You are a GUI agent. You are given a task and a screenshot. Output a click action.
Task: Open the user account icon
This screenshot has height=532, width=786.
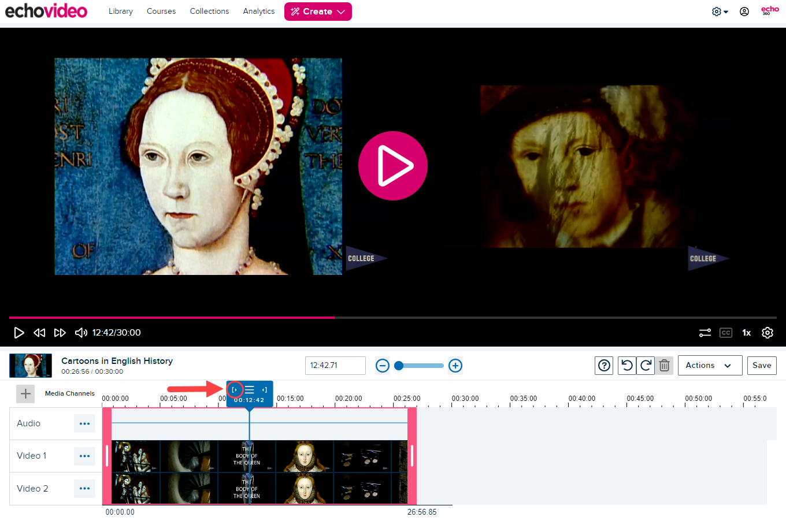[x=744, y=12]
